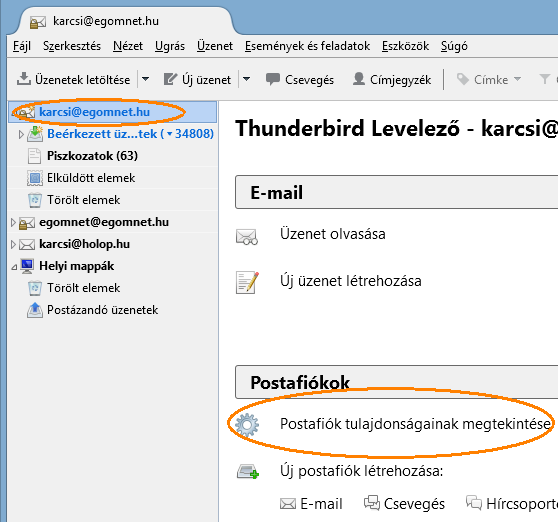Click the Új üzenet button label
This screenshot has width=558, height=522.
coord(206,79)
